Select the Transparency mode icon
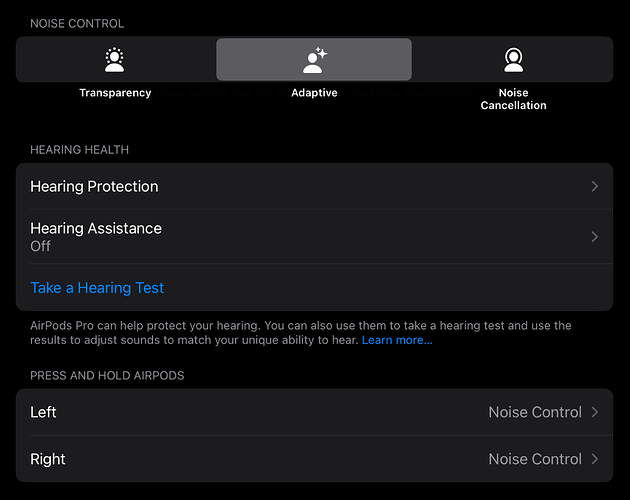This screenshot has width=630, height=500. pyautogui.click(x=115, y=60)
